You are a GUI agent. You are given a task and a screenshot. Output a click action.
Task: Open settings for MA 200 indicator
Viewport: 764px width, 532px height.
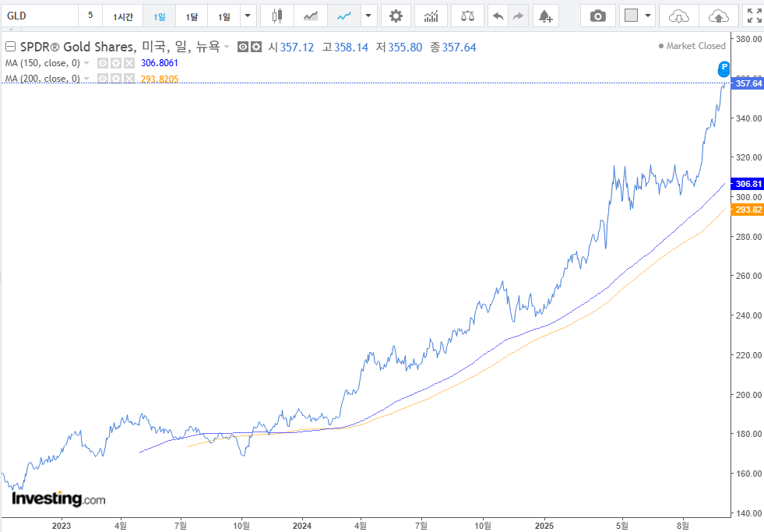(x=115, y=79)
